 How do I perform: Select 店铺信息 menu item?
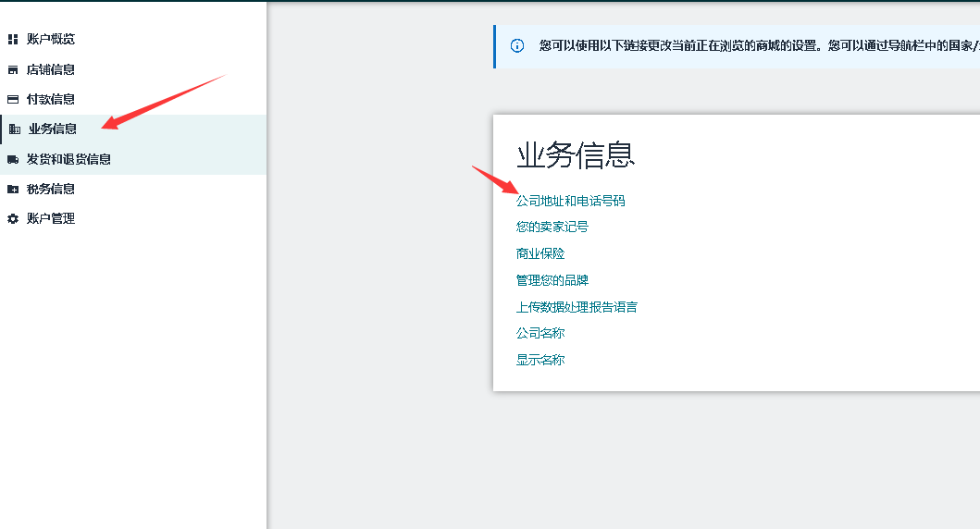[x=51, y=69]
